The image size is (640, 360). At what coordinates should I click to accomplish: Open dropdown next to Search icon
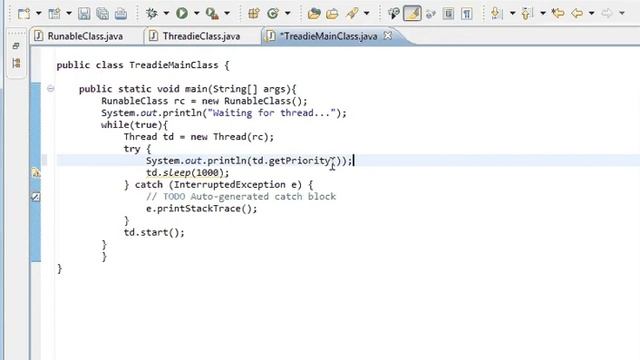tap(367, 13)
